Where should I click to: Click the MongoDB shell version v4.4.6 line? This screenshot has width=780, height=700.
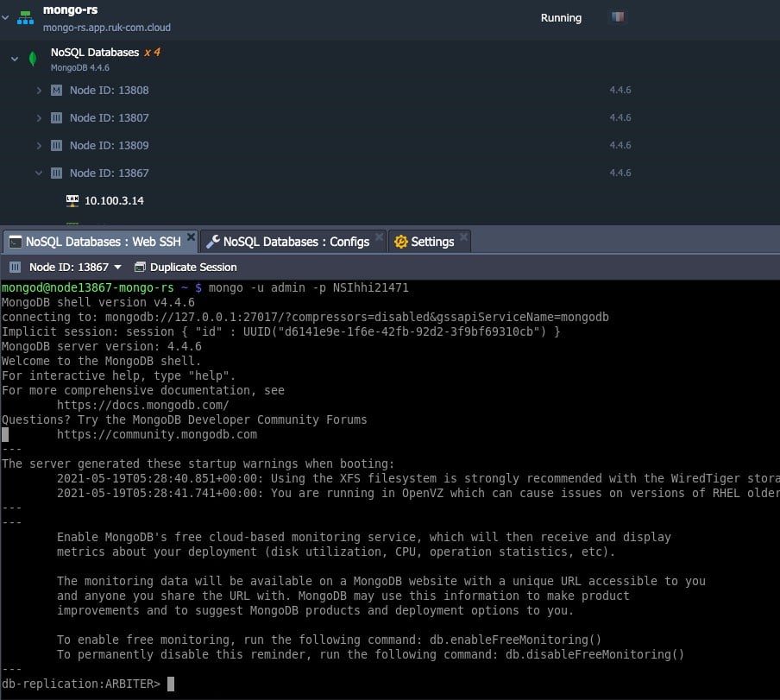(98, 302)
